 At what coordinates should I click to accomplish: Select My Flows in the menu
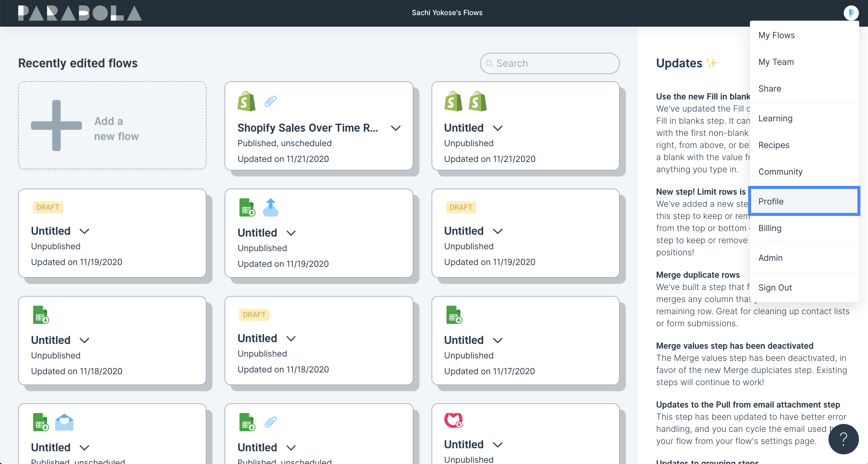click(x=804, y=35)
